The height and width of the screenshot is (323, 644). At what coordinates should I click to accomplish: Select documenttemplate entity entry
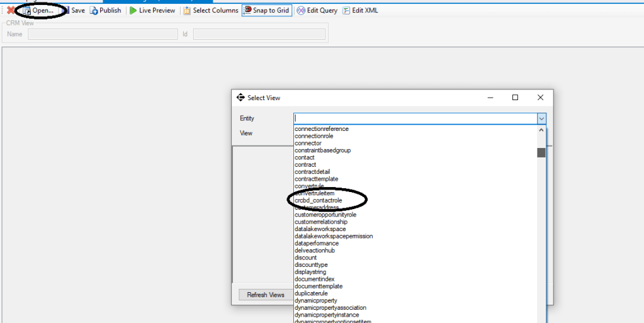320,286
